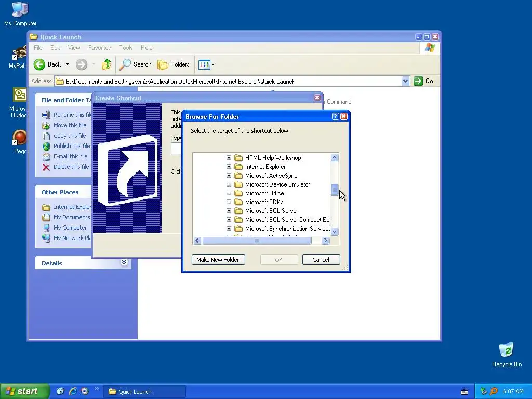Click the E-mail this file envelope icon
This screenshot has height=399, width=532.
[46, 156]
